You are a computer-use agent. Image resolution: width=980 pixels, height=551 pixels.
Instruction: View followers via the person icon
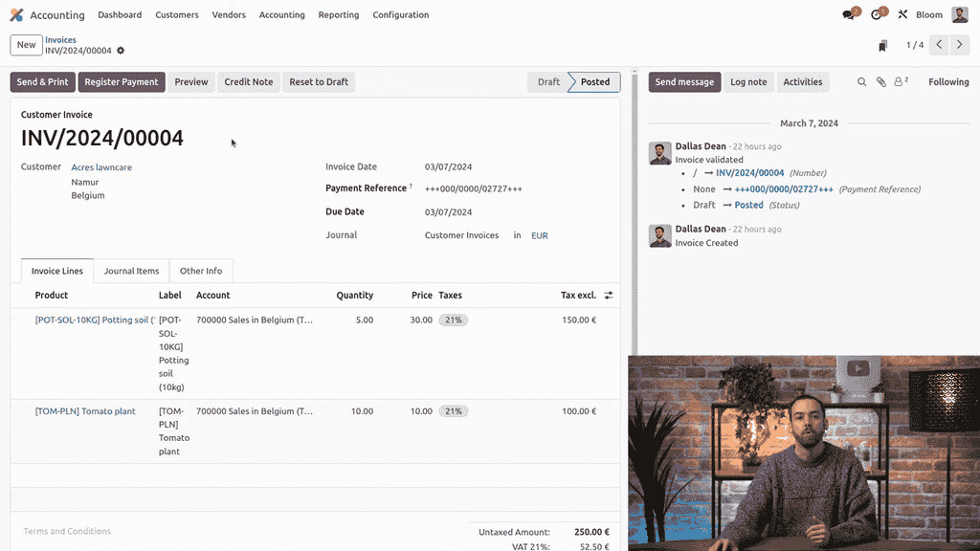897,82
